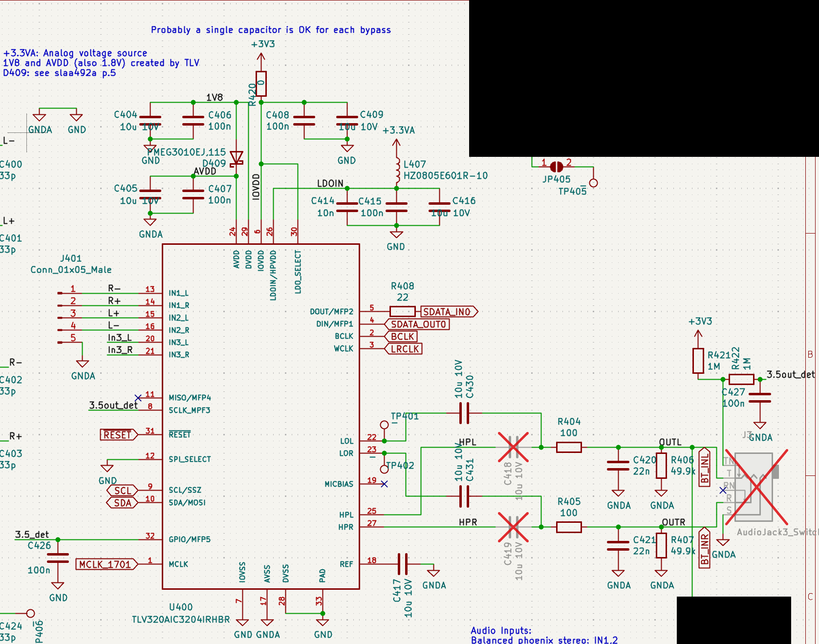Select resistor R422 1M symbol
This screenshot has height=644, width=819.
[x=741, y=379]
